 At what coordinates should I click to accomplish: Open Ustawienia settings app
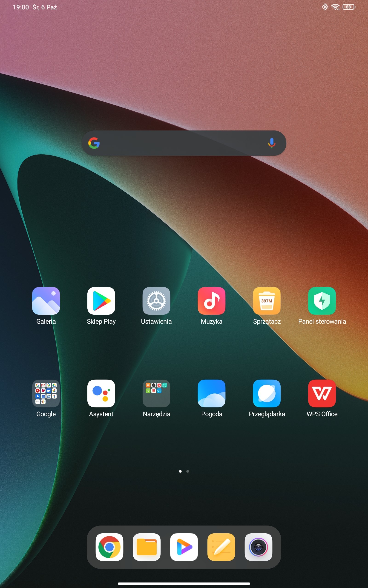click(156, 301)
